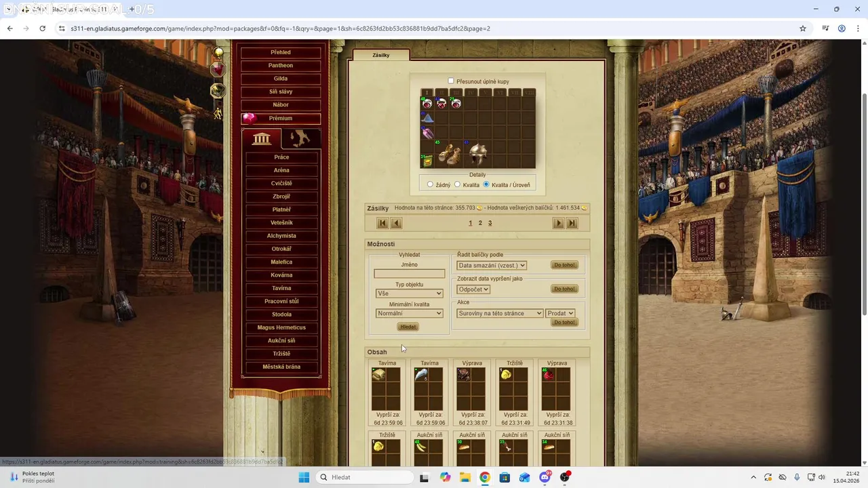Enable the Přesunout úplné kupy checkbox
The image size is (868, 488).
(451, 81)
